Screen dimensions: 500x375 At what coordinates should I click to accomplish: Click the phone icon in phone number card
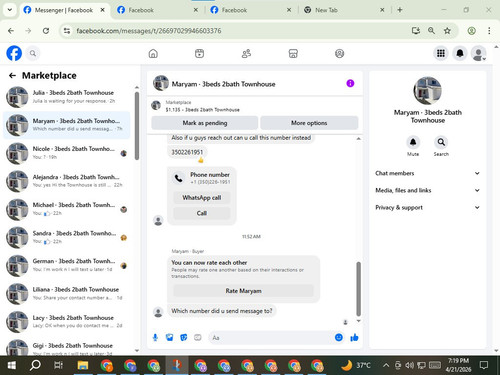179,178
